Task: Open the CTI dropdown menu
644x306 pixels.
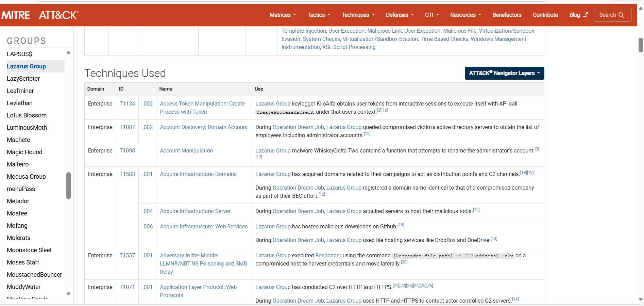Action: pyautogui.click(x=432, y=15)
